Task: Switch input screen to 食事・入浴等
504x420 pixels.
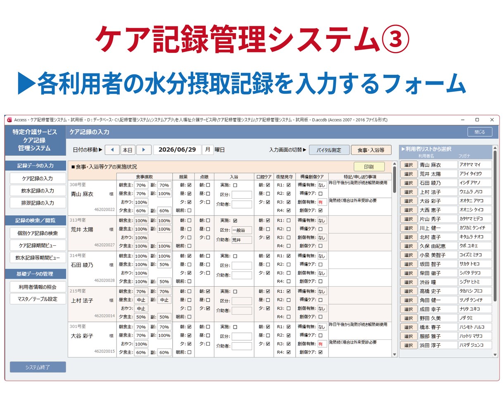Action: pos(371,150)
